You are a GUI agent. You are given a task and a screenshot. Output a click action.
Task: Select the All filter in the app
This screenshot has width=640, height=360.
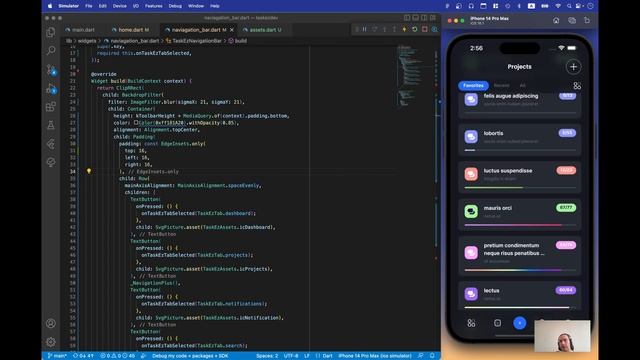tap(522, 85)
